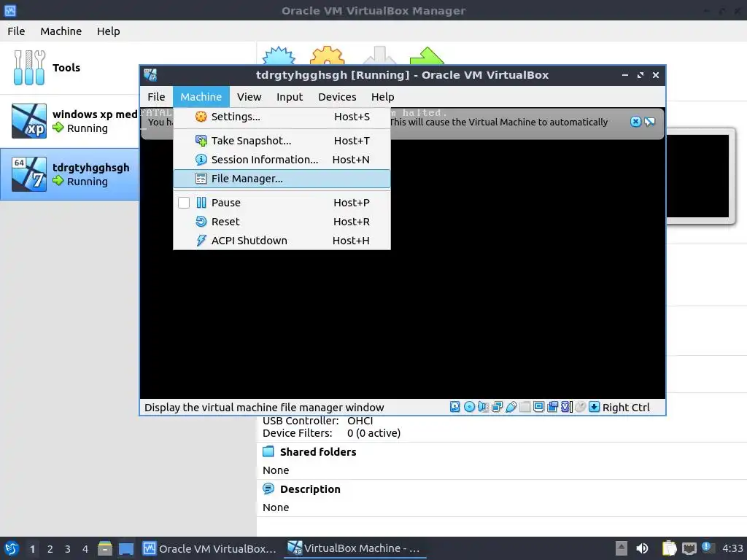The width and height of the screenshot is (747, 560).
Task: Open the VM window File menu
Action: click(156, 97)
